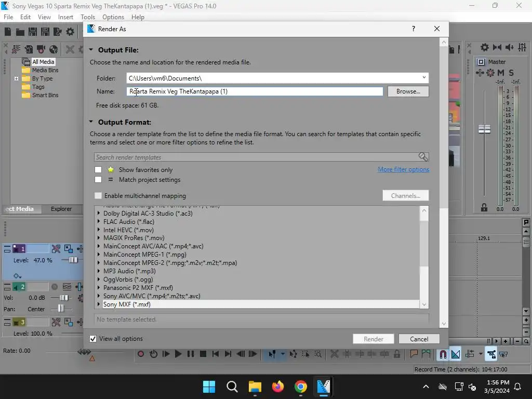Toggle the Master fader lock icon
This screenshot has width=532, height=399.
(x=484, y=207)
